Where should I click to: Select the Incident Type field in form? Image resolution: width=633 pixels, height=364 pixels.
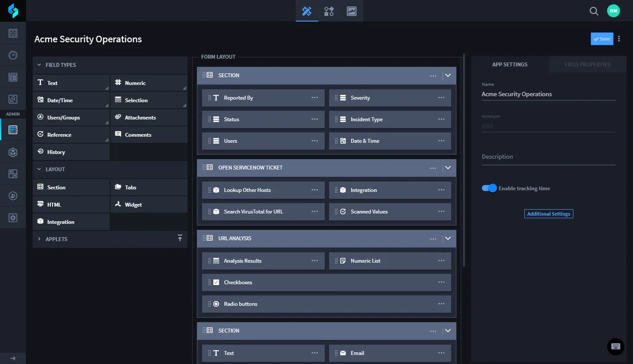pyautogui.click(x=390, y=119)
